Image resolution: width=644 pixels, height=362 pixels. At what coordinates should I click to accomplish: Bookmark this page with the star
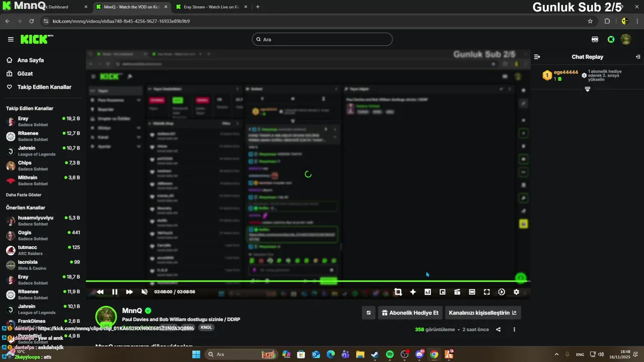[590, 21]
